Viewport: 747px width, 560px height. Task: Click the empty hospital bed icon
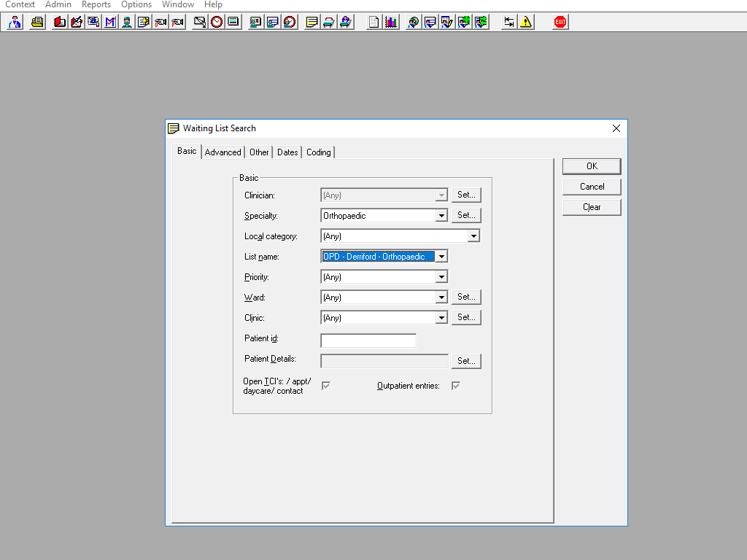pyautogui.click(x=329, y=22)
